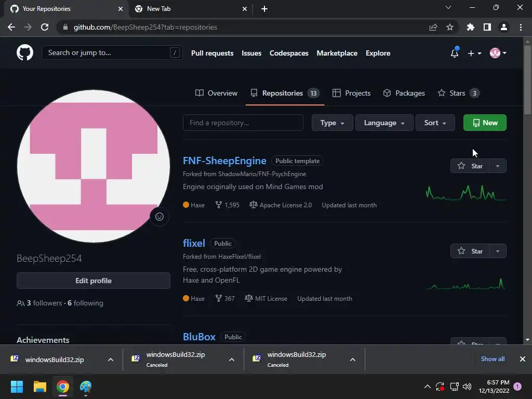Star the flixel repository
532x399 pixels.
coord(469,251)
